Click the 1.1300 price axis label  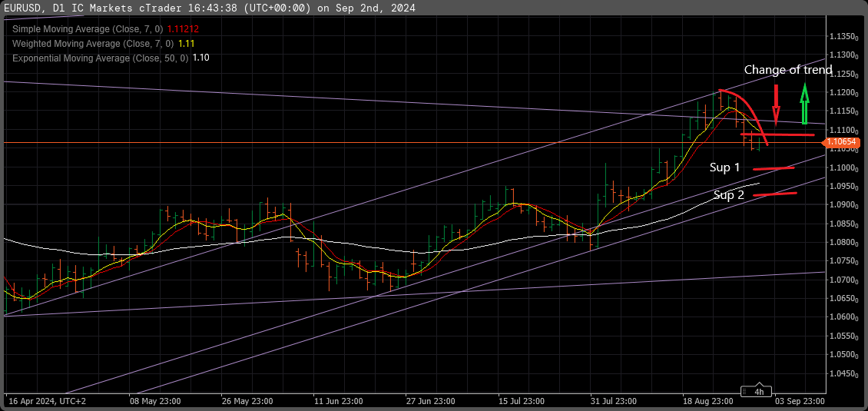click(843, 55)
